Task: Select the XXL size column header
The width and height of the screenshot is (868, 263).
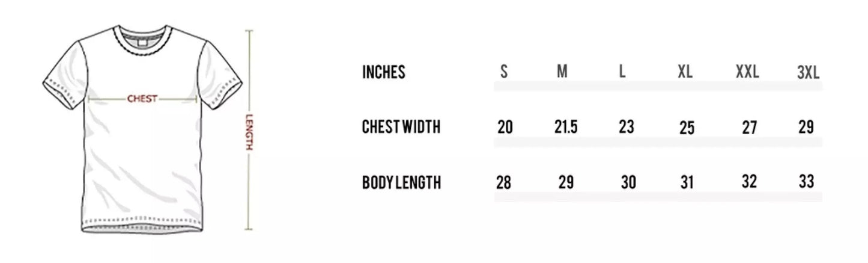Action: click(x=747, y=72)
